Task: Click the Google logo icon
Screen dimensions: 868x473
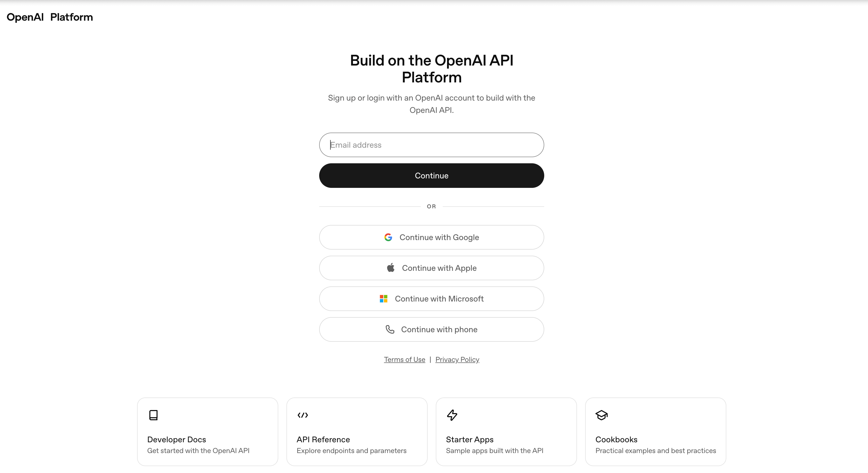Action: click(x=388, y=237)
